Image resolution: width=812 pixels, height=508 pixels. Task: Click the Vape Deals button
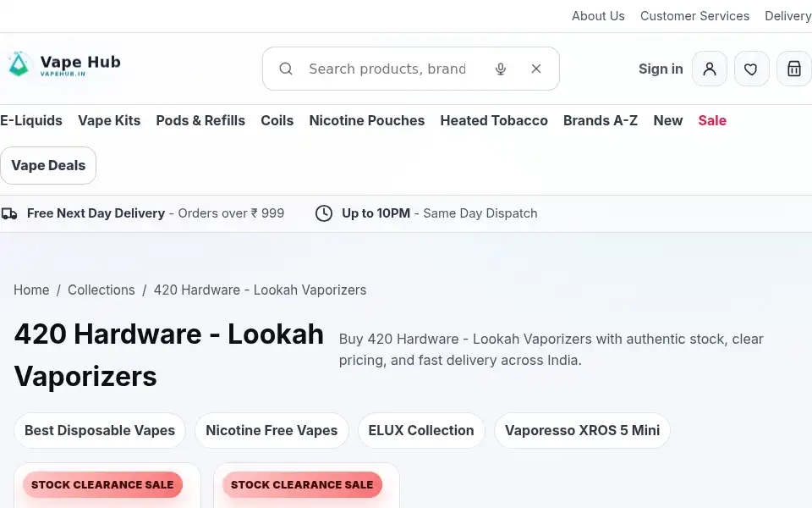click(48, 165)
